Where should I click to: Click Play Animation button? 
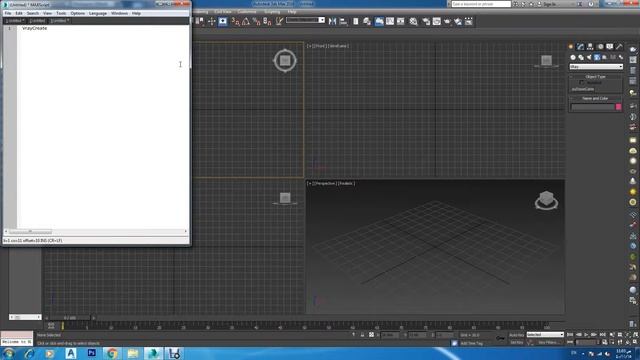586,335
